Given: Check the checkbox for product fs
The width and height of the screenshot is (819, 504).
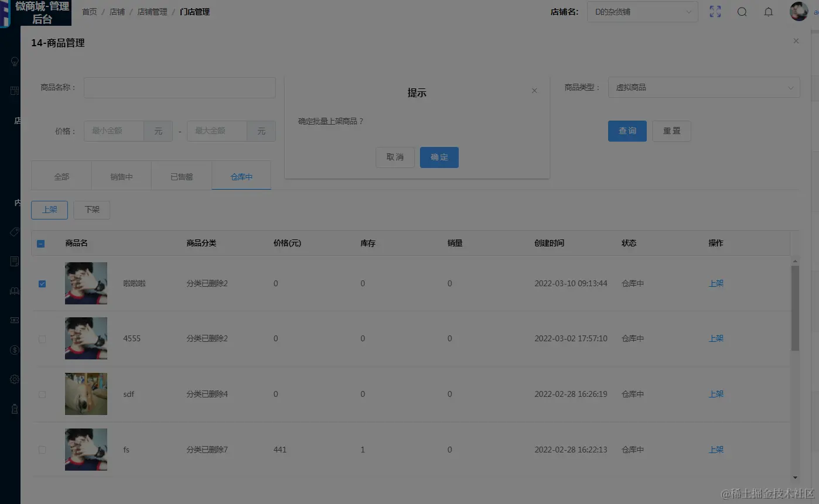Looking at the screenshot, I should (42, 450).
